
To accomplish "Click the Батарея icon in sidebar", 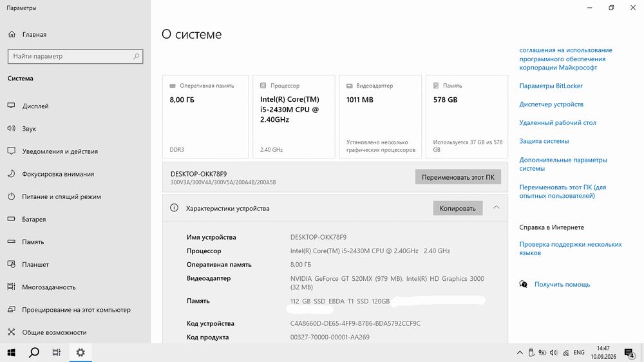I will pos(12,219).
